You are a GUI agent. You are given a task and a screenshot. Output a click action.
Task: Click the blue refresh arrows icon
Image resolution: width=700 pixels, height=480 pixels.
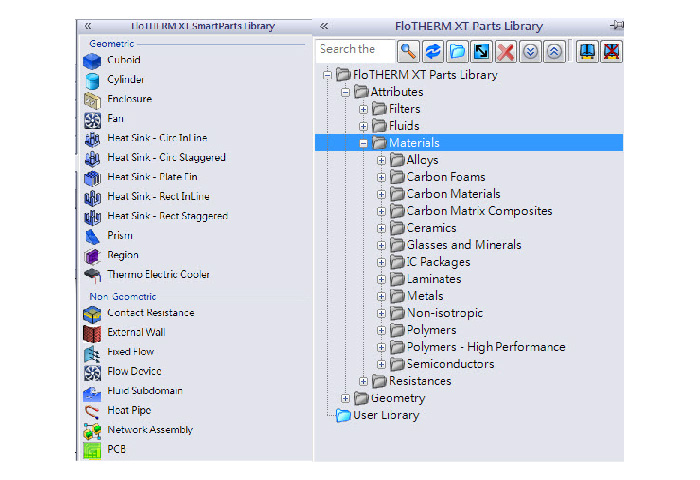click(433, 50)
